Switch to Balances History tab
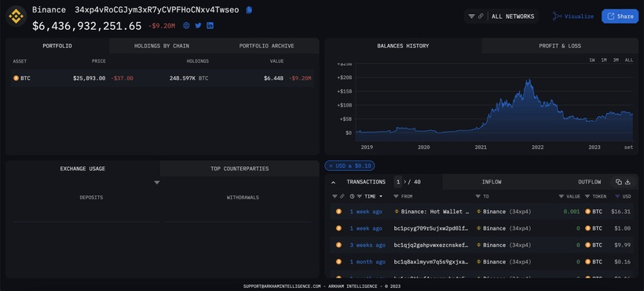Image resolution: width=644 pixels, height=291 pixels. 403,46
